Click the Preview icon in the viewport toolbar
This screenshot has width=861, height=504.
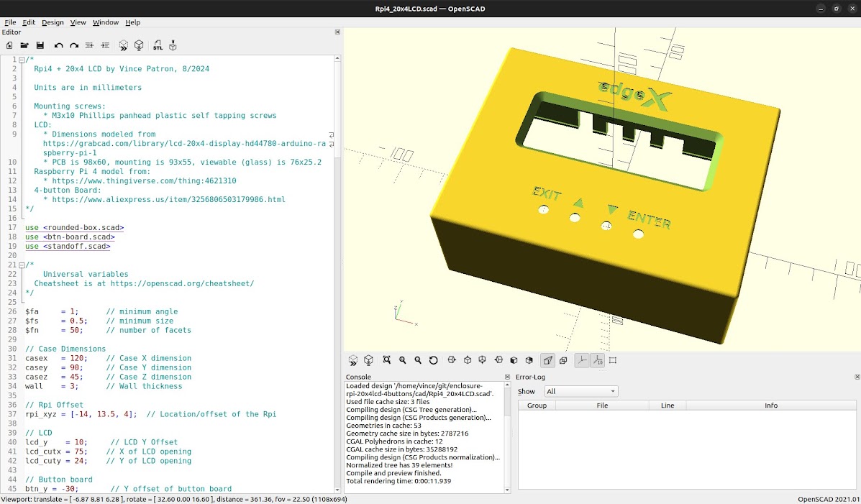pyautogui.click(x=353, y=360)
